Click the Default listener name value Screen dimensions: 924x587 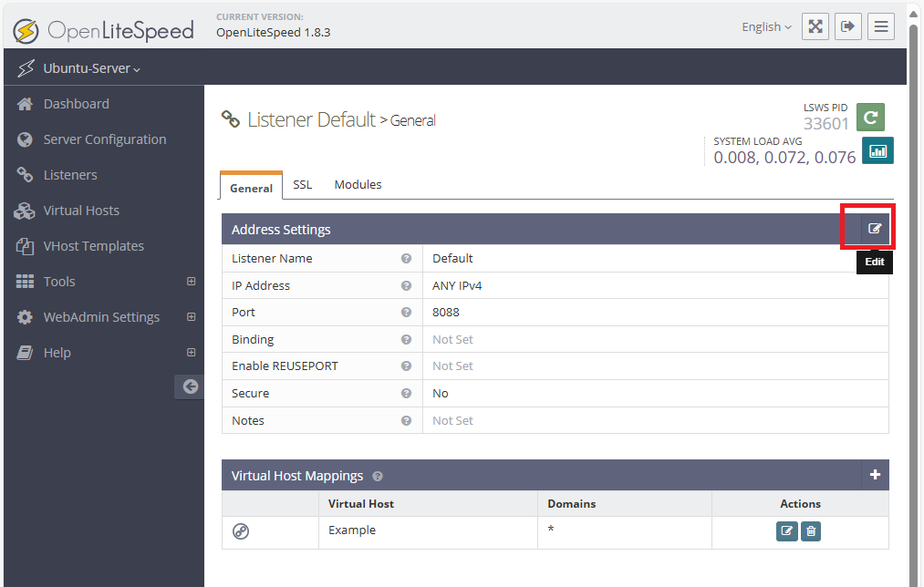[452, 259]
